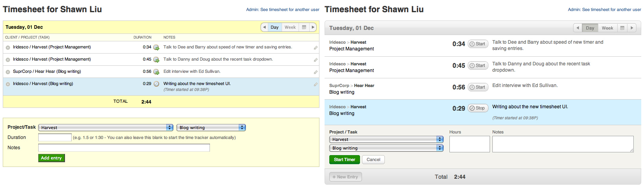This screenshot has width=644, height=187.
Task: Delete the 0:34 entry in yellow timesheet
Action: [8, 47]
